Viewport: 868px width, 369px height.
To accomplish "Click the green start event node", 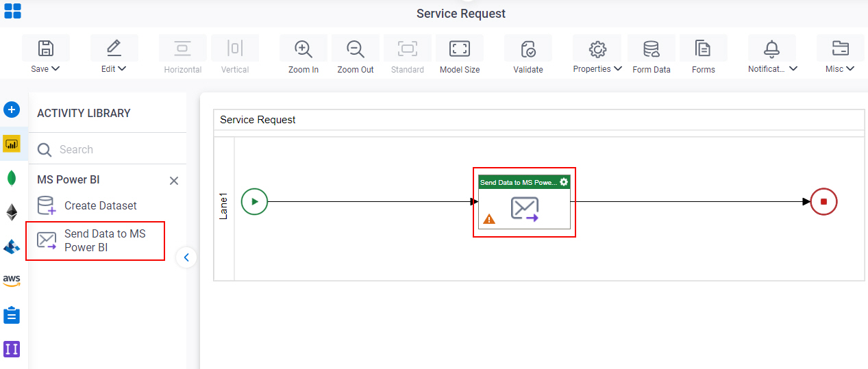I will (x=254, y=201).
